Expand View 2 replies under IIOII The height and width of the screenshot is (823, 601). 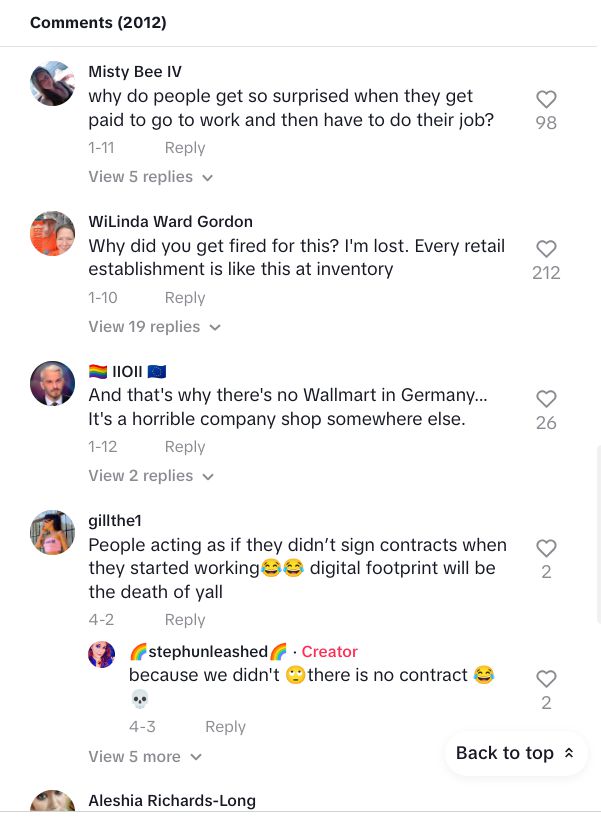[x=151, y=476]
